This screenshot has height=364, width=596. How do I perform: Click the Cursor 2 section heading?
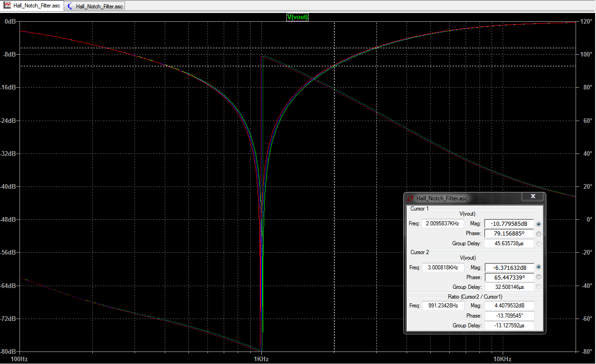click(420, 252)
